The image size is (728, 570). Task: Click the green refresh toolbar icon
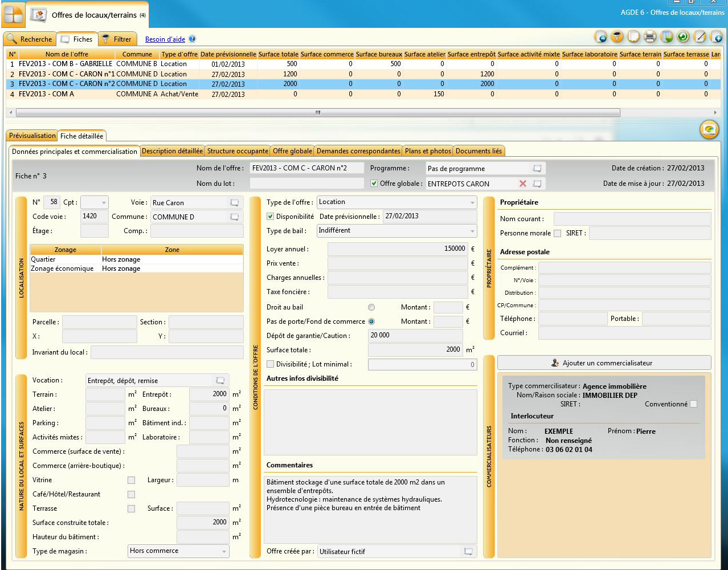683,37
